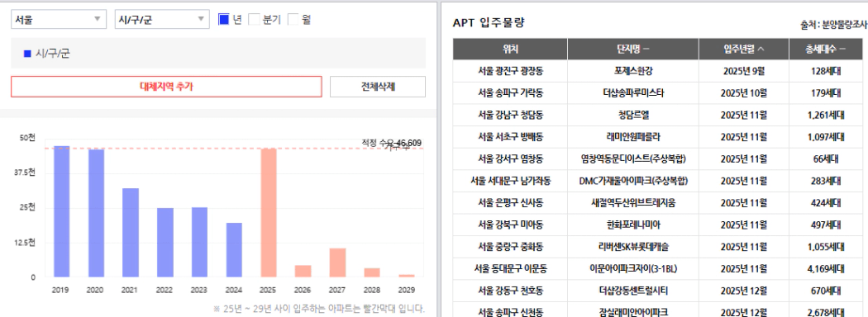Sort table by 단지명 column header

(x=632, y=50)
